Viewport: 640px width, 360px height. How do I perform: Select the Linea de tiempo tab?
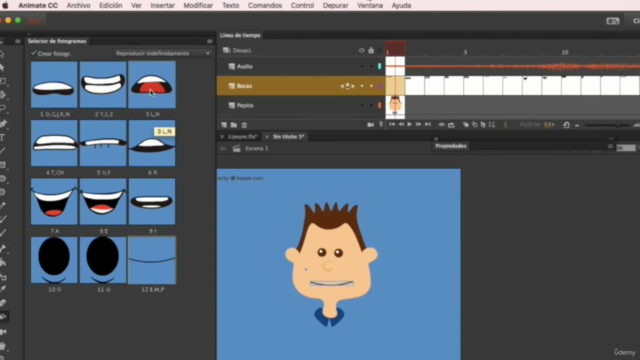[x=240, y=36]
